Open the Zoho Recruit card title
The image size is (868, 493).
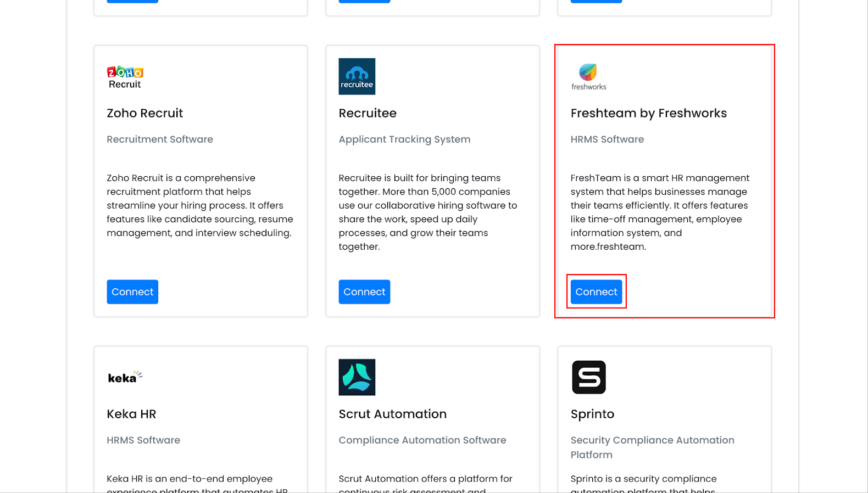pos(144,113)
